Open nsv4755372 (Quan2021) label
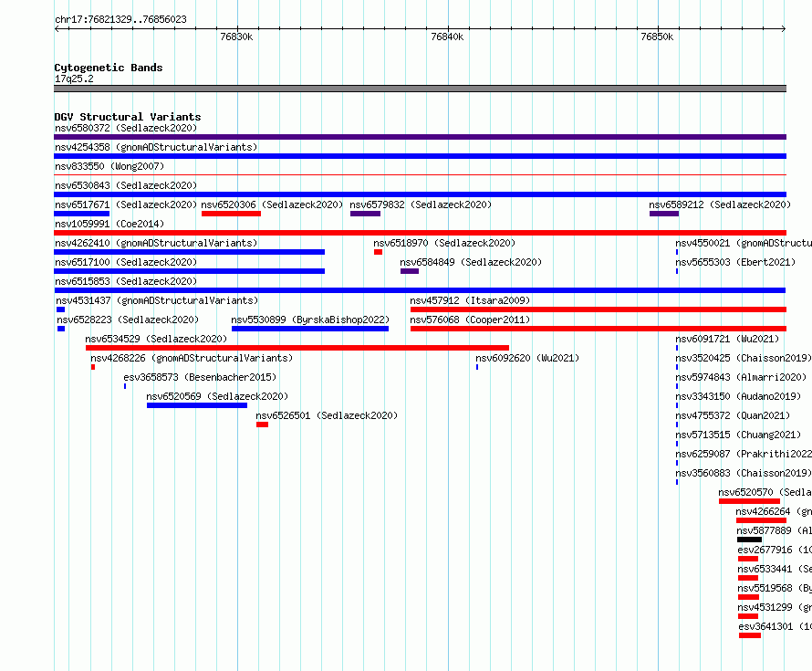Screen dimensions: 812x671 [733, 415]
